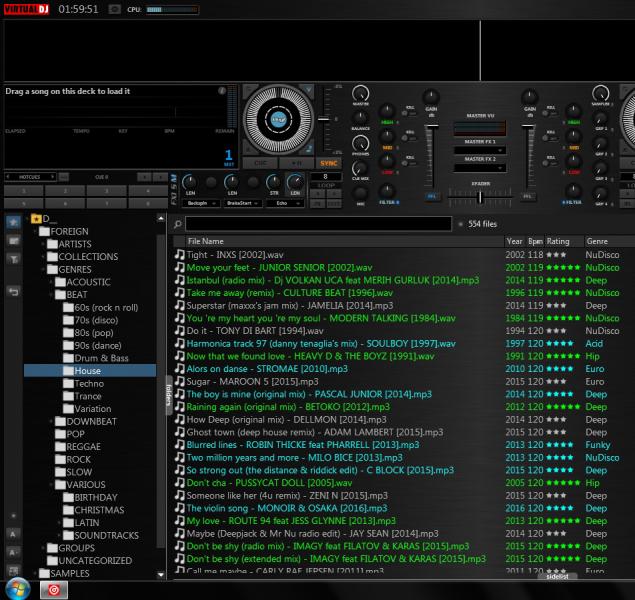The width and height of the screenshot is (635, 600).
Task: Sort by Genre column header
Action: click(x=609, y=241)
